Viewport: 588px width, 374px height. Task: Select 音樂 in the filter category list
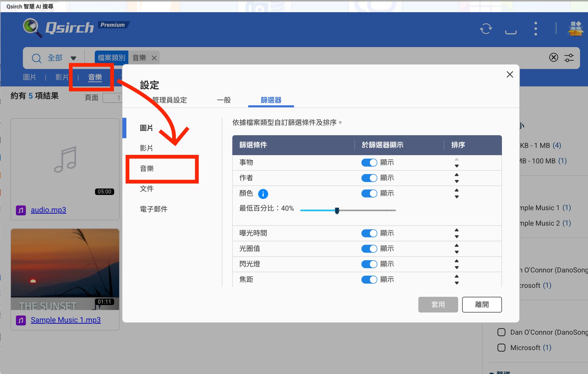147,169
